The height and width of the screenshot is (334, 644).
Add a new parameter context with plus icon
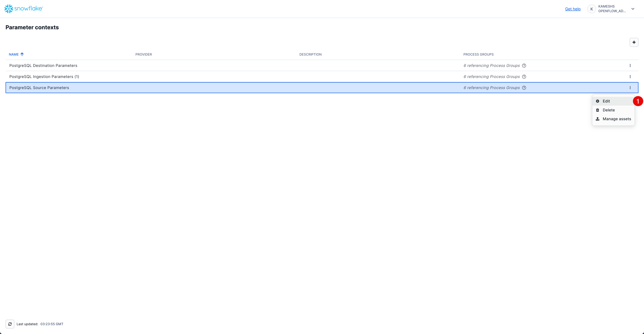(634, 42)
